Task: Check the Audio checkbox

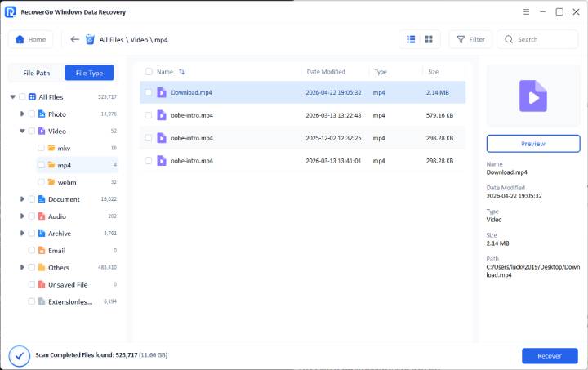Action: click(32, 216)
